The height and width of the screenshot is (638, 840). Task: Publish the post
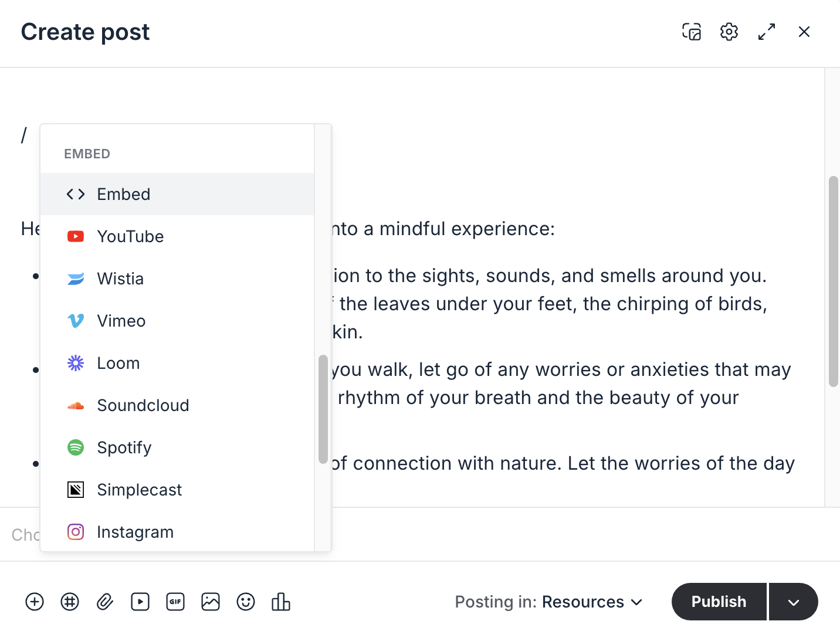718,602
